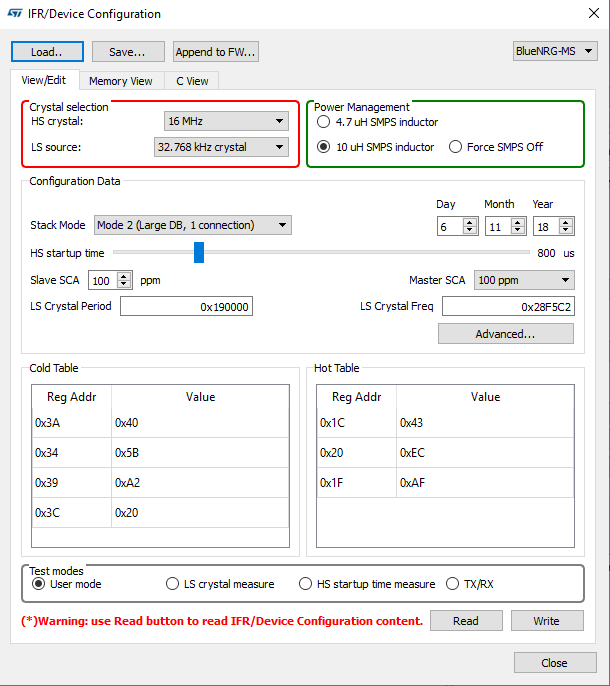Image resolution: width=610 pixels, height=686 pixels.
Task: Open the HS crystal 16 MHz dropdown
Action: click(226, 121)
